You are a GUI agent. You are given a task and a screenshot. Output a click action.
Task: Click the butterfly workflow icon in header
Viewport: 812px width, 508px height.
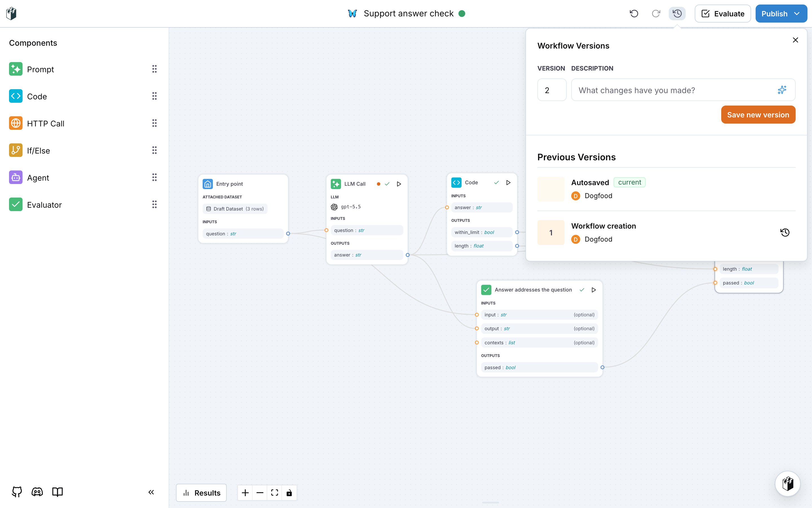pyautogui.click(x=352, y=14)
